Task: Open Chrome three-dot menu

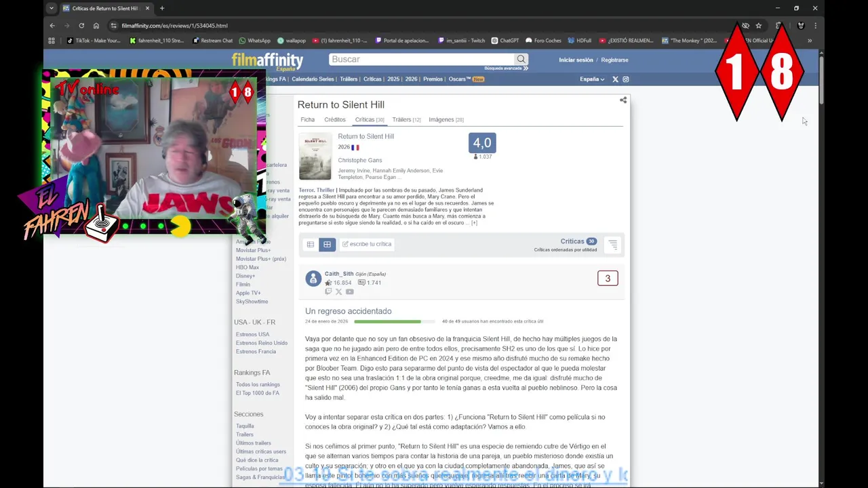Action: pos(815,26)
